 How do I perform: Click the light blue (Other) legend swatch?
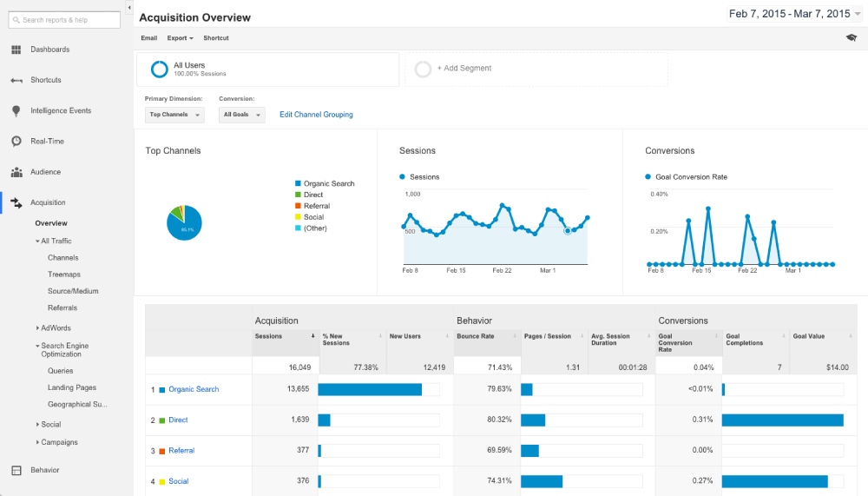(x=298, y=228)
